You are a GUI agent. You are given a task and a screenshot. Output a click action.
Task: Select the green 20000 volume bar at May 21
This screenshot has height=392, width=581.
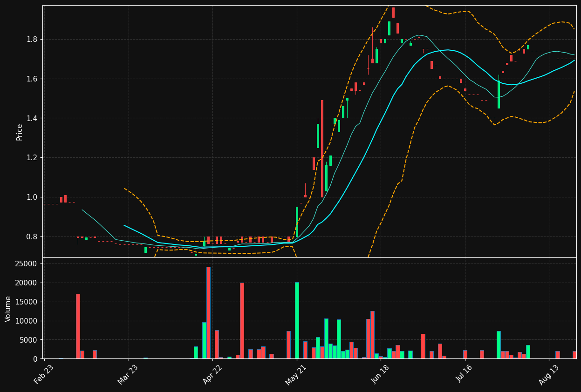tap(297, 320)
